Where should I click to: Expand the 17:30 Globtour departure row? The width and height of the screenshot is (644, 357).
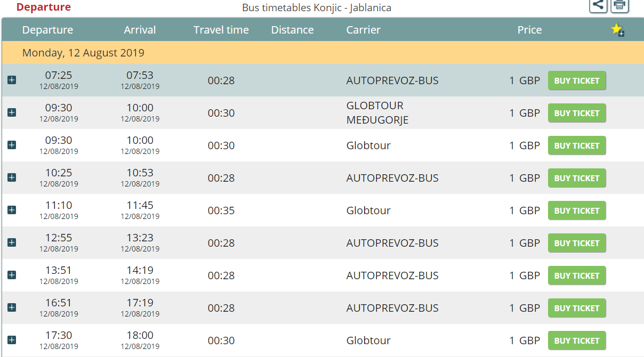coord(12,340)
